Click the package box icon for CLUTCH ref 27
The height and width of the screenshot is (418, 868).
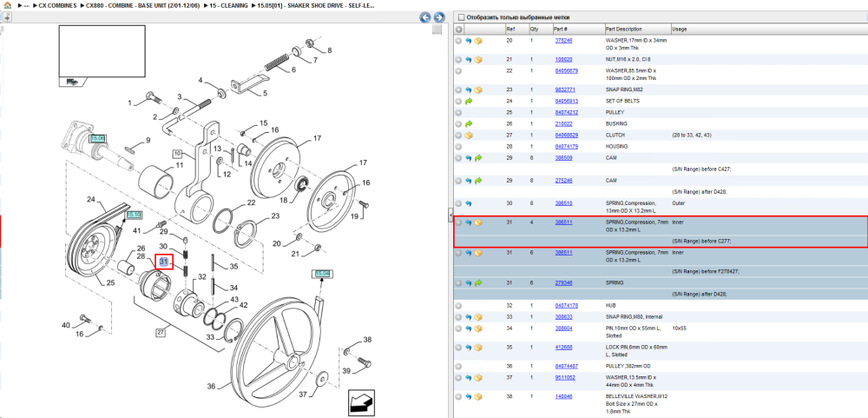click(x=469, y=135)
